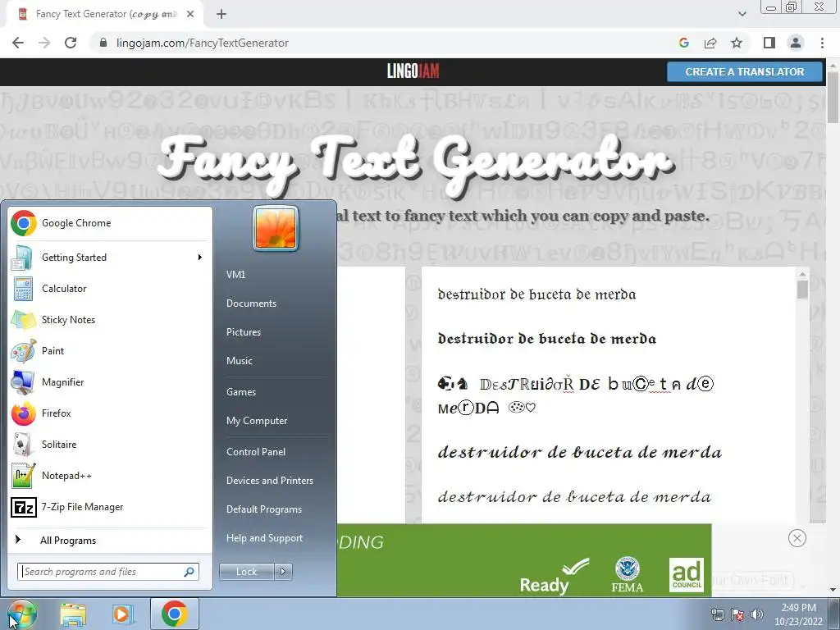Click CREATE A TRANSLATOR button
The image size is (840, 630).
(744, 72)
